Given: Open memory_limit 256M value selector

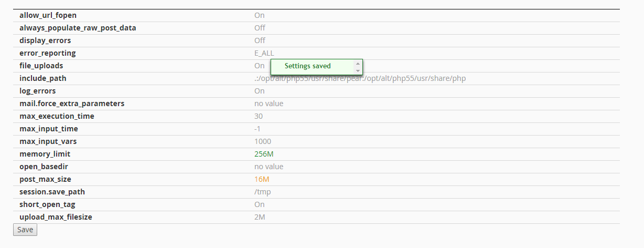Looking at the screenshot, I should point(264,154).
